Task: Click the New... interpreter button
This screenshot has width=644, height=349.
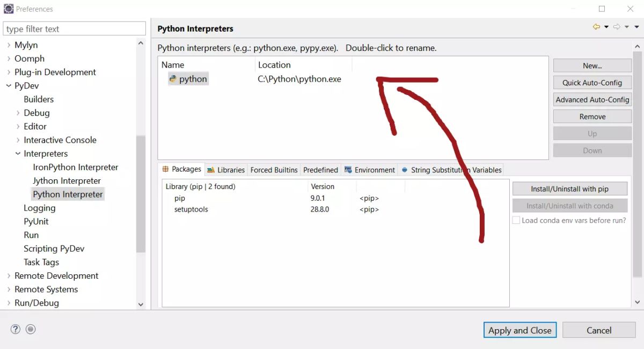Action: (x=592, y=66)
